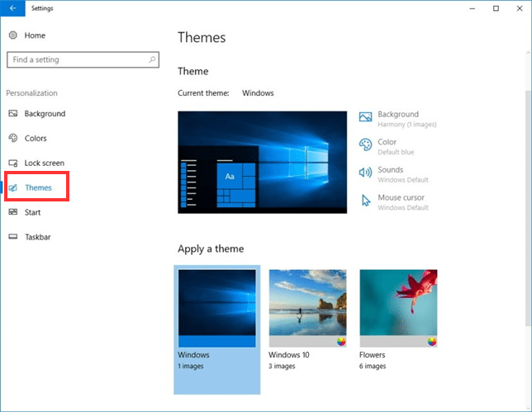
Task: Apply the Windows theme thumbnail
Action: click(217, 308)
